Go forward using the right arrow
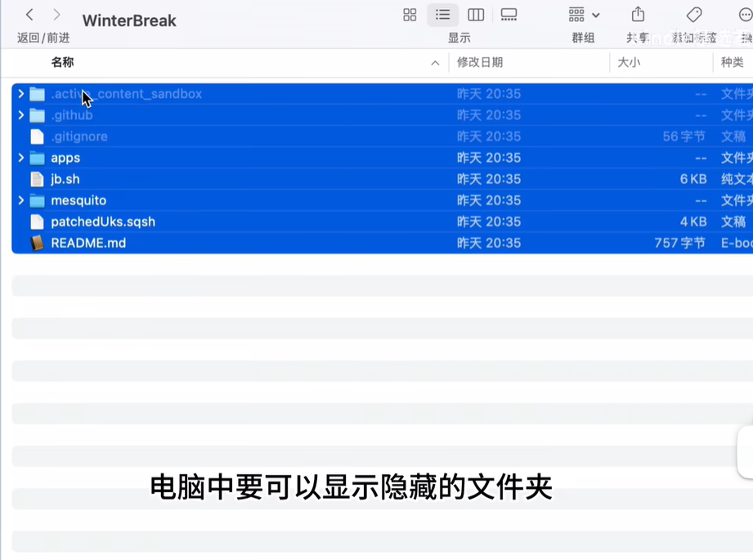Viewport: 753px width, 560px height. [56, 15]
